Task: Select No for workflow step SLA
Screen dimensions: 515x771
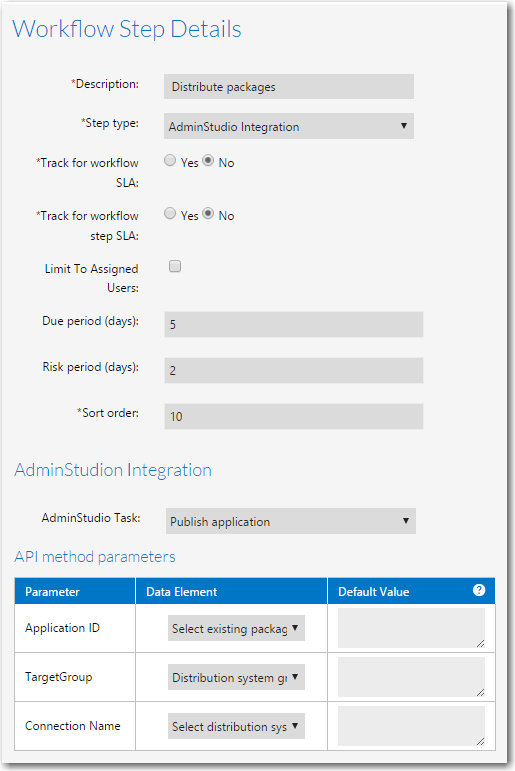Action: [208, 213]
